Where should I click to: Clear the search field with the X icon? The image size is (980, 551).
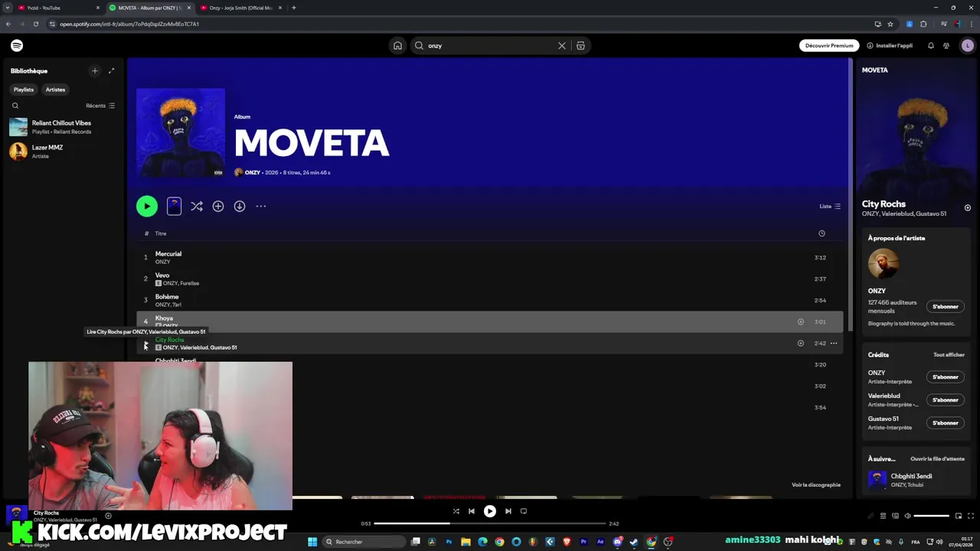(x=562, y=46)
